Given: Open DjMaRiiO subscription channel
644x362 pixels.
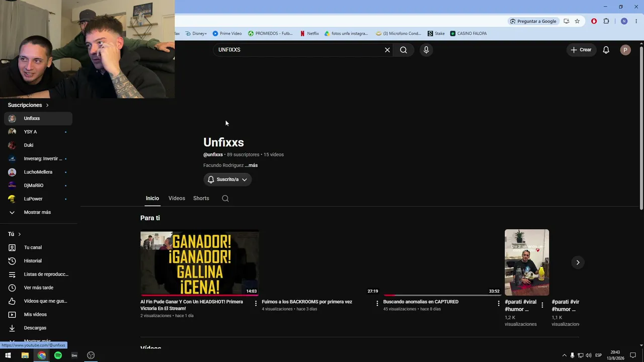Looking at the screenshot, I should [38, 186].
